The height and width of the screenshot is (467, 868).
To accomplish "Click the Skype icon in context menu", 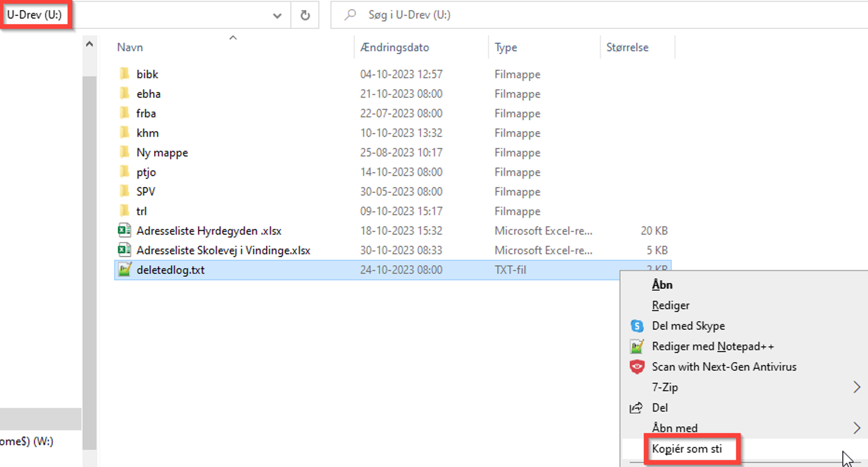I will (x=637, y=326).
